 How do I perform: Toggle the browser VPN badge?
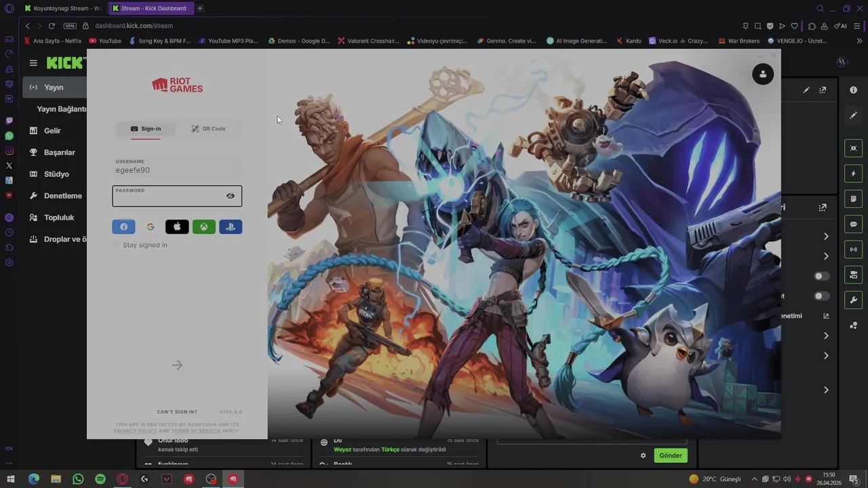click(70, 26)
